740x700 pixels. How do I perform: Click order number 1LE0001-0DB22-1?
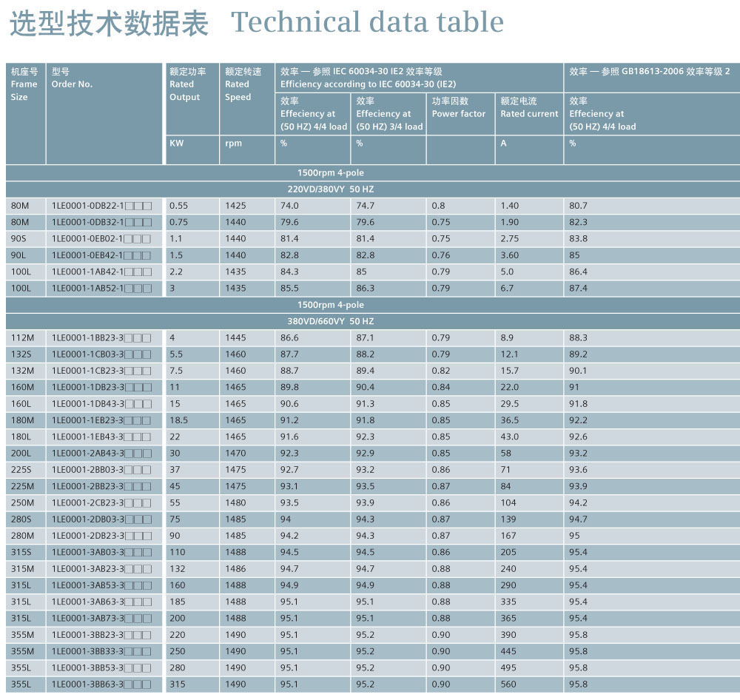(x=101, y=205)
